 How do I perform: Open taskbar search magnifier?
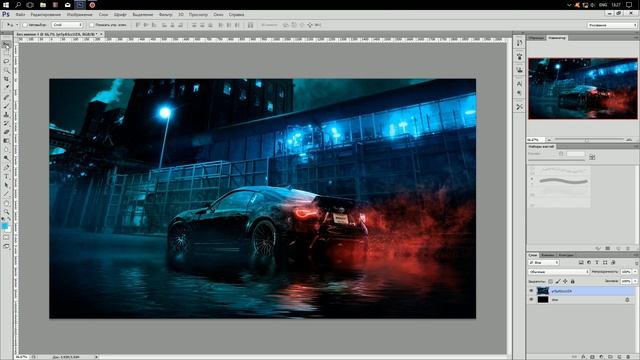click(x=18, y=5)
